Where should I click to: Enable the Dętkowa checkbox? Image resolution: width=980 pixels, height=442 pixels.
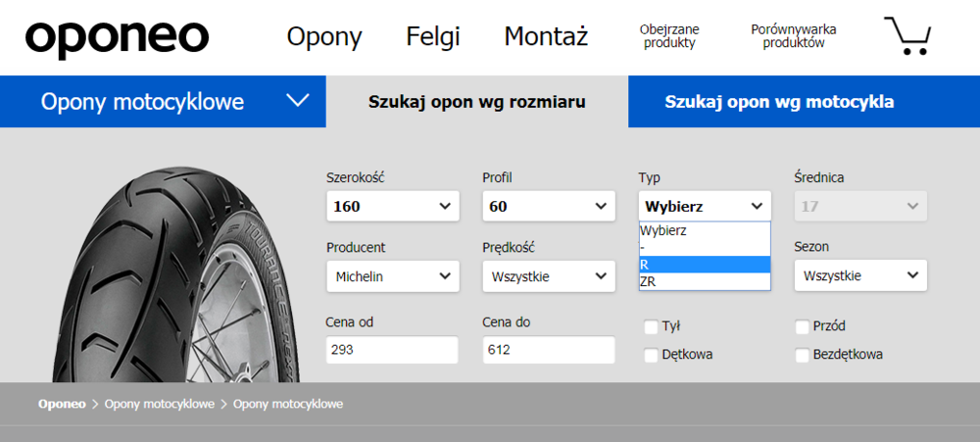coord(652,355)
